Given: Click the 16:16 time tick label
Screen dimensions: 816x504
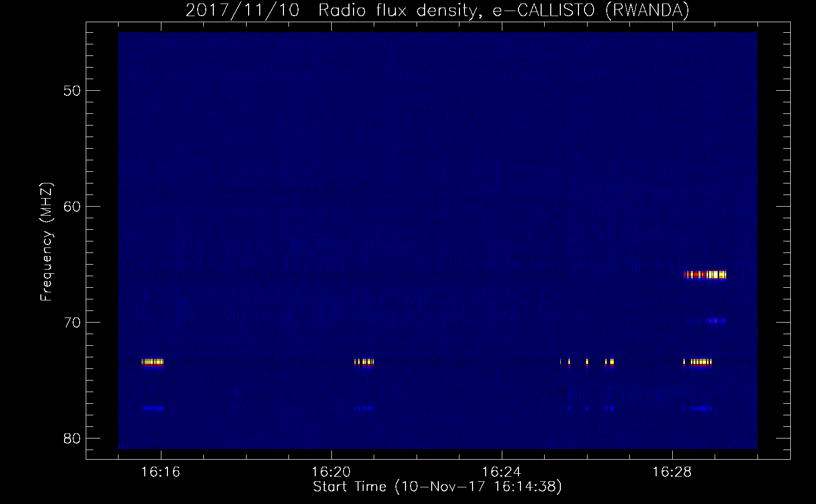Looking at the screenshot, I should (x=160, y=472).
